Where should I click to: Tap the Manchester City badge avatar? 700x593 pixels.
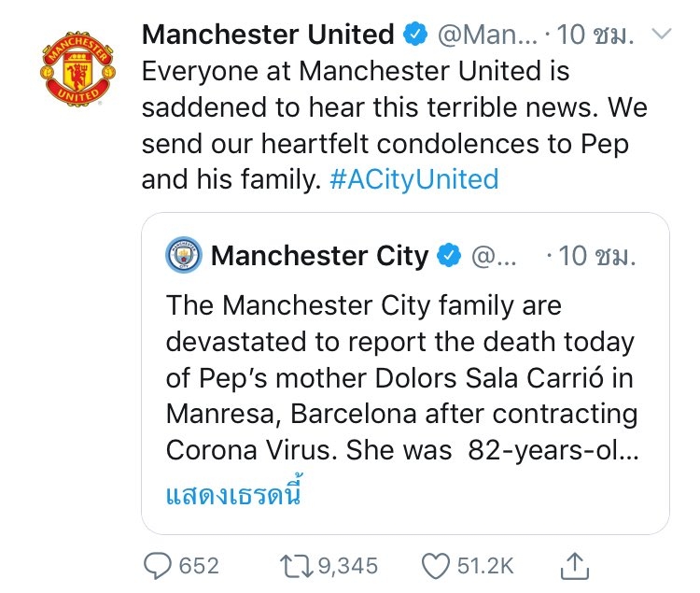tap(182, 255)
